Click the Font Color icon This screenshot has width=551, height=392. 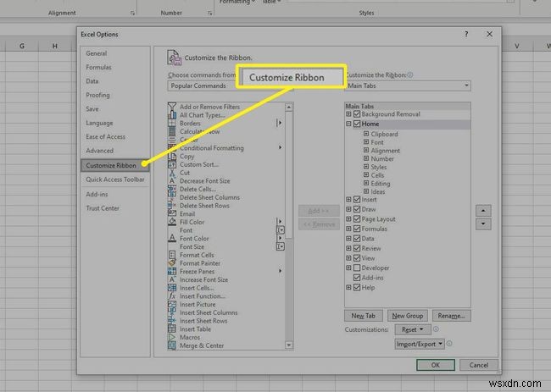(x=172, y=238)
